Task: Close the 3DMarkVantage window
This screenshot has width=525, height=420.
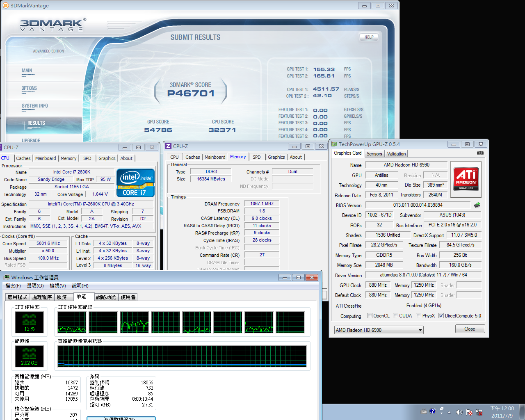Action: [391, 5]
